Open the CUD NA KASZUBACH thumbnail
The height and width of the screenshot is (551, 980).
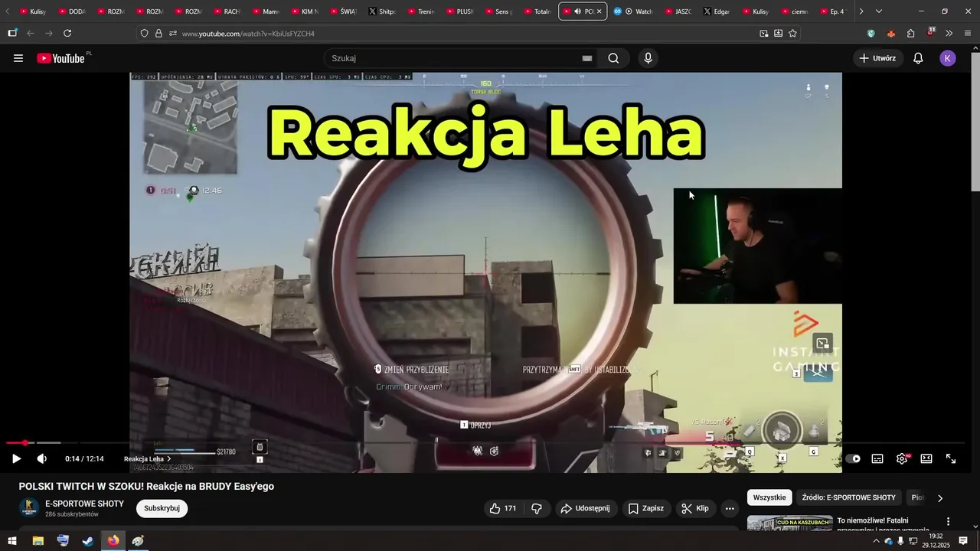[789, 523]
